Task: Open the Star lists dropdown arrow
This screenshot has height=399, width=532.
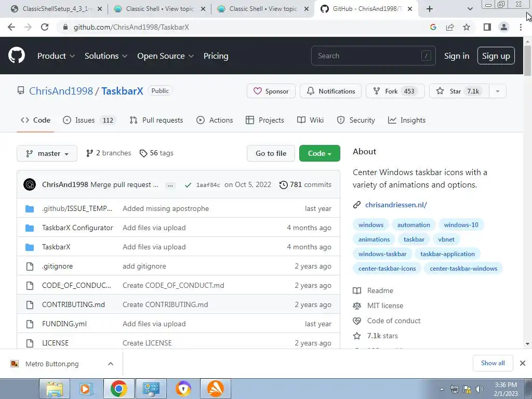Action: click(x=497, y=91)
